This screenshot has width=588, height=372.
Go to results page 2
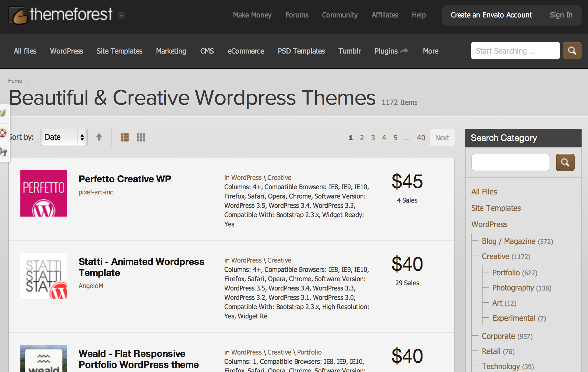pyautogui.click(x=362, y=138)
